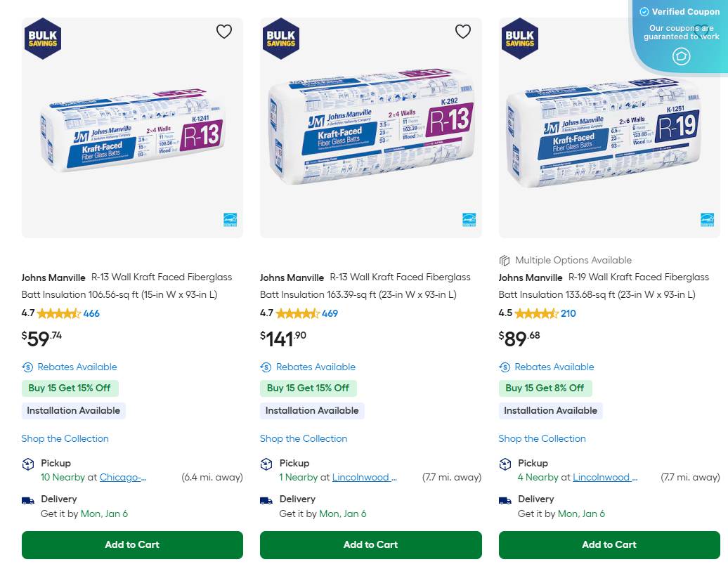Open the Chicago store pickup link

[123, 477]
